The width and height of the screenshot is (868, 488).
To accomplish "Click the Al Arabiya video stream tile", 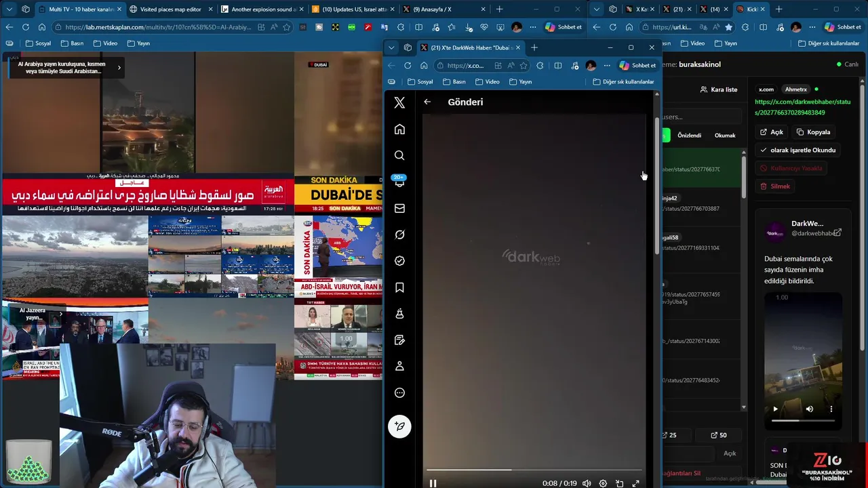I will (x=148, y=134).
